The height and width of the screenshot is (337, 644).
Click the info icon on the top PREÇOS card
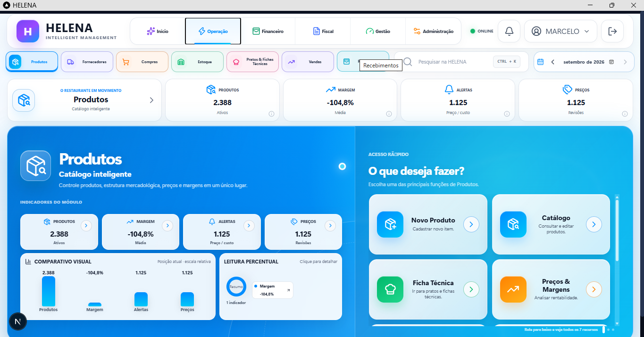point(625,114)
